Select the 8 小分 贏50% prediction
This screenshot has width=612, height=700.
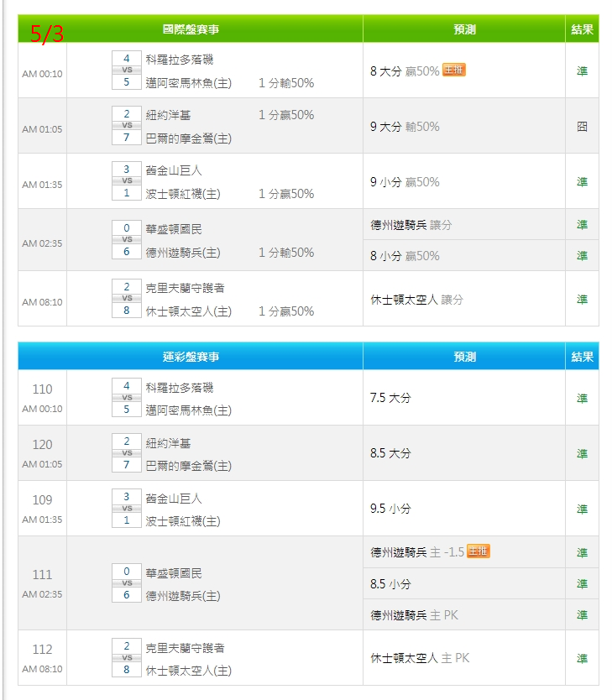click(x=405, y=256)
